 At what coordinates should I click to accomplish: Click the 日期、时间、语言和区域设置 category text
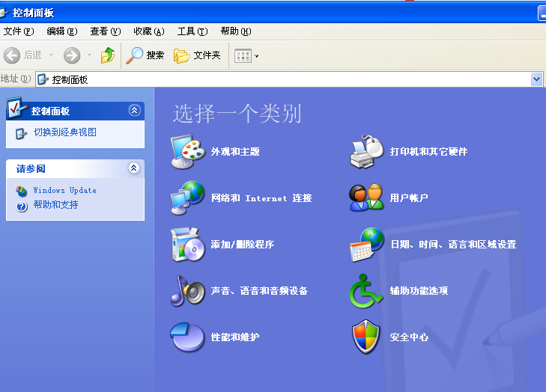coord(453,245)
